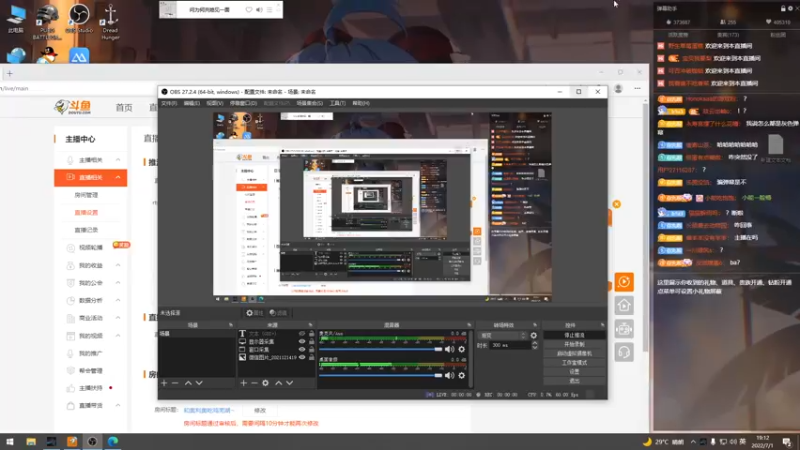Image resolution: width=800 pixels, height=450 pixels.
Task: Click 桌面音频 volume slider
Action: [381, 376]
